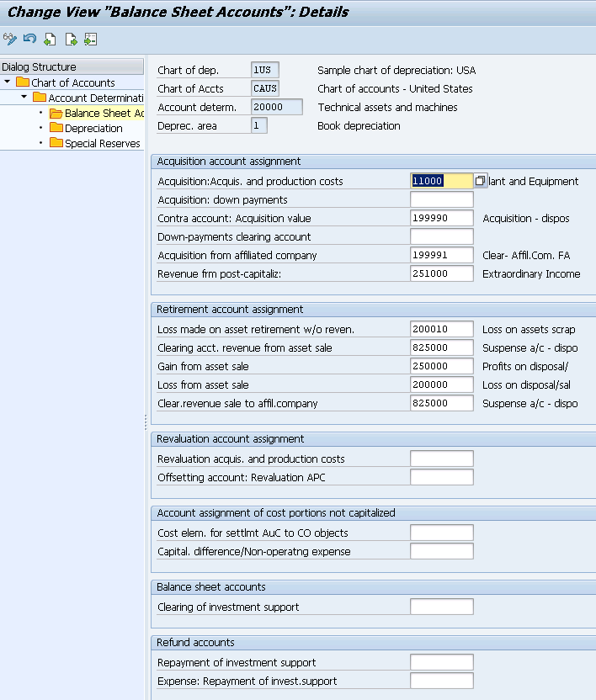Viewport: 596px width, 700px height.
Task: Click the Clearing of investment support field
Action: pyautogui.click(x=441, y=607)
